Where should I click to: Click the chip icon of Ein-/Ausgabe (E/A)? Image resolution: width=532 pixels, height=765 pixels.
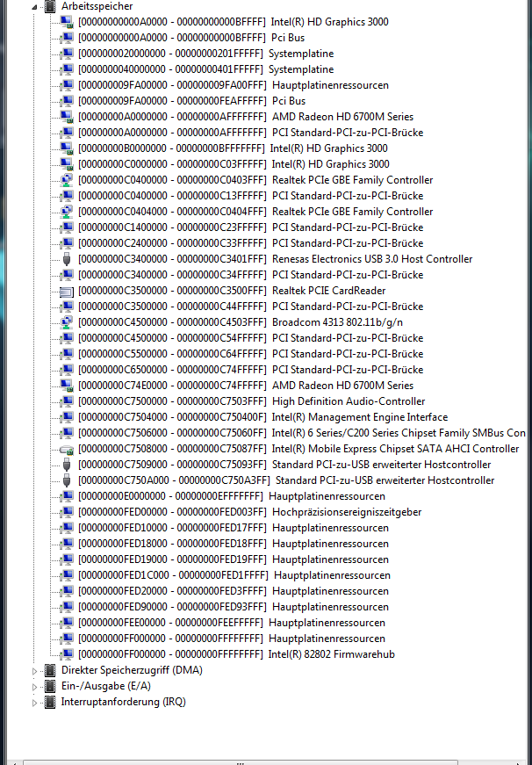pos(50,687)
